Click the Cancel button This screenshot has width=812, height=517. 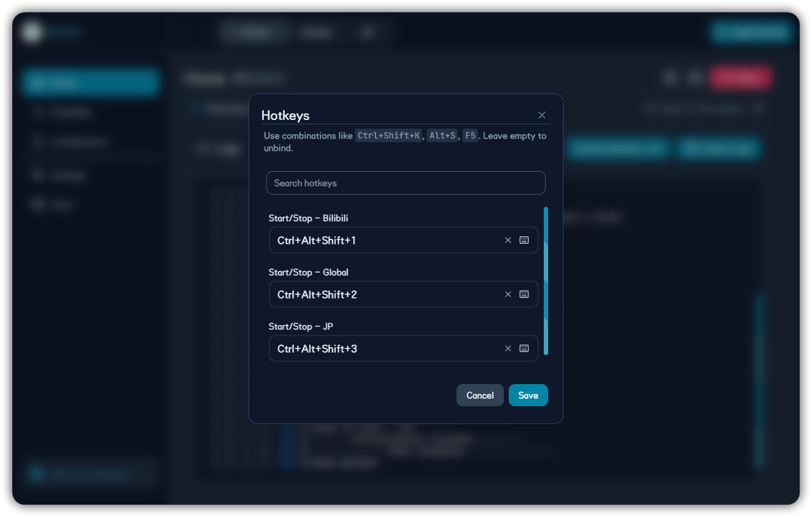coord(480,395)
